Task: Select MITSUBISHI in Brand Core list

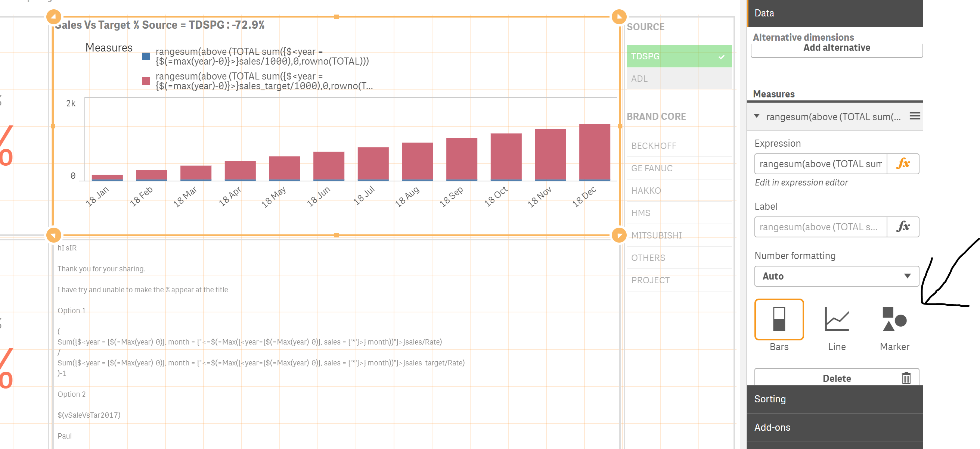Action: [679, 236]
